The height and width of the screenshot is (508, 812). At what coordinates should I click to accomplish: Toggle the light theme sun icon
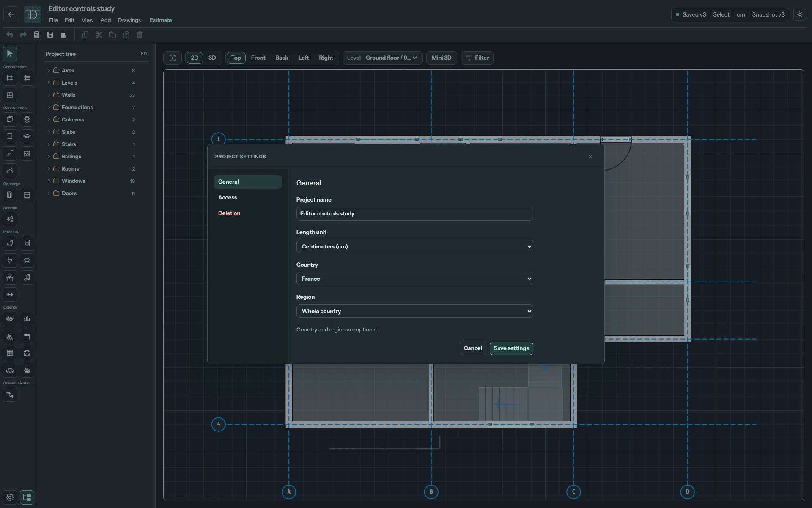pyautogui.click(x=799, y=14)
